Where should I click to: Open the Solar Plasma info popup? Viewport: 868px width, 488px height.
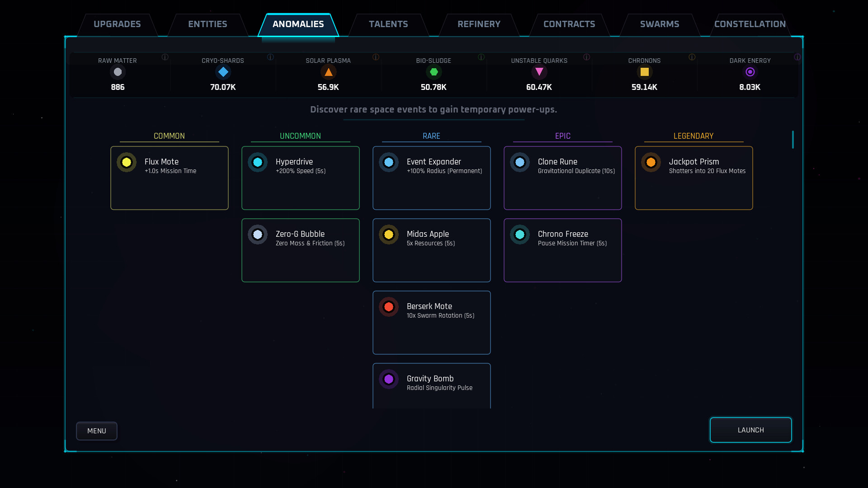pos(375,57)
